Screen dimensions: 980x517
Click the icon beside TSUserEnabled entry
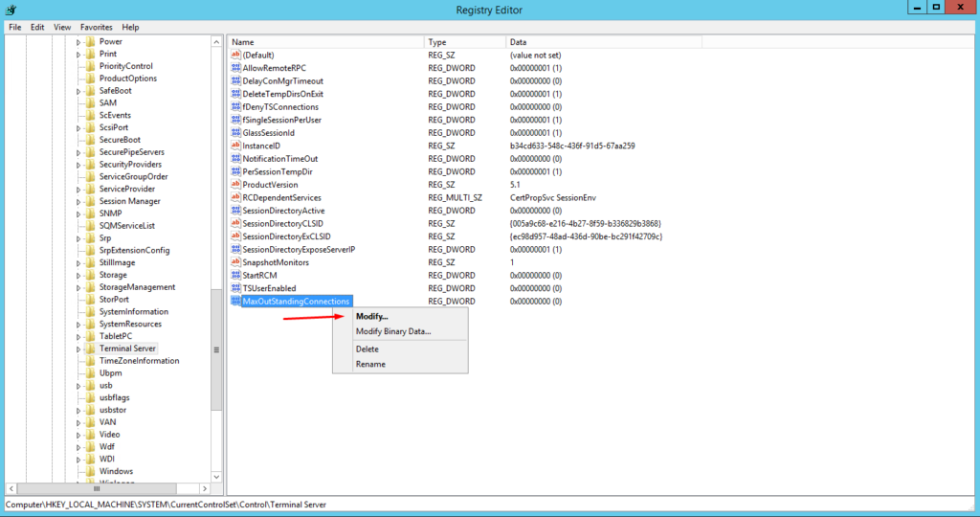click(x=235, y=288)
